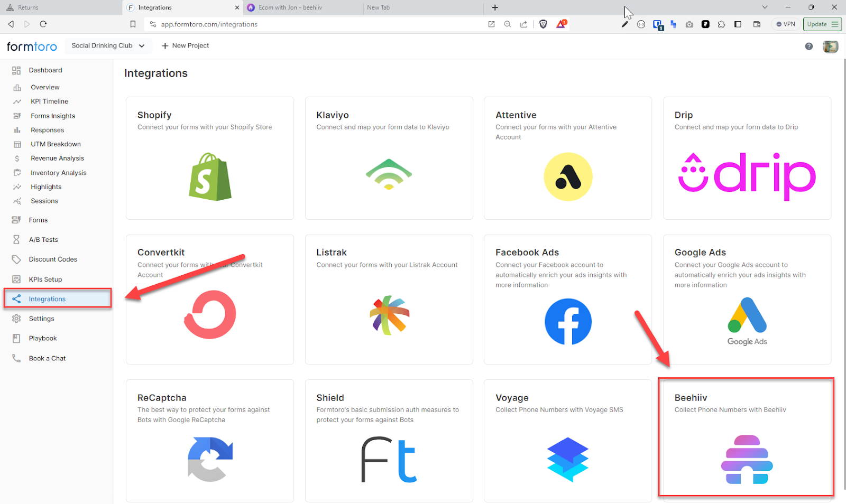The width and height of the screenshot is (846, 504).
Task: Switch to the Returns browser tab
Action: pos(61,7)
